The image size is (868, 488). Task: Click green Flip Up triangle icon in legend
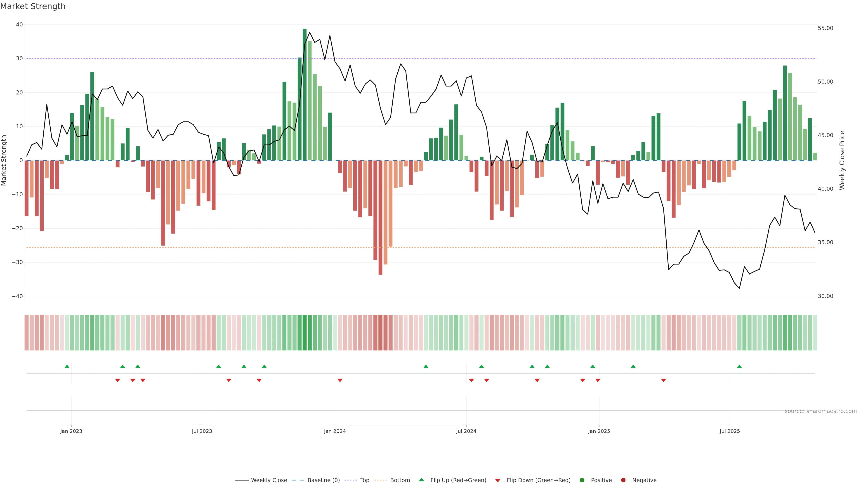point(421,480)
